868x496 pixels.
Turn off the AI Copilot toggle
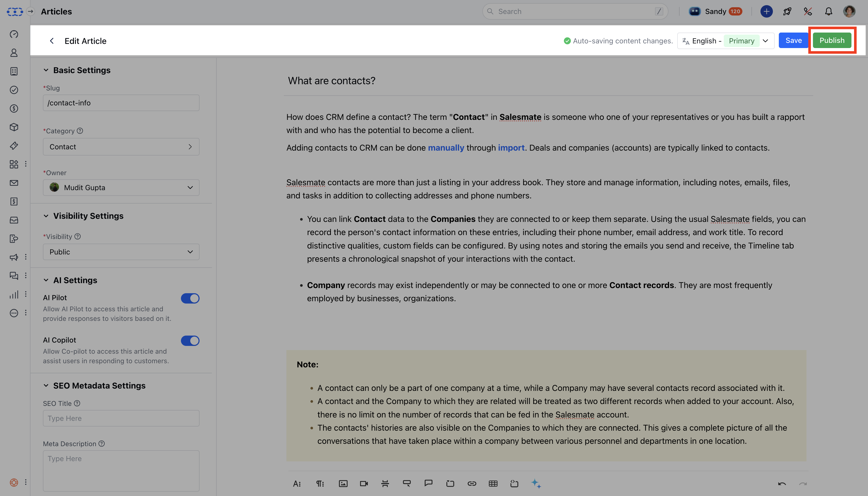tap(190, 341)
